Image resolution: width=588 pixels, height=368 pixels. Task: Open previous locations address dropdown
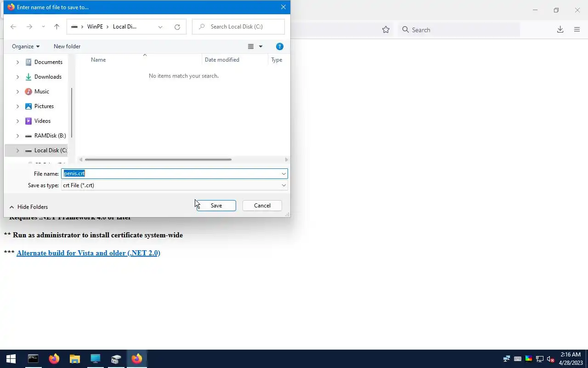tap(160, 27)
